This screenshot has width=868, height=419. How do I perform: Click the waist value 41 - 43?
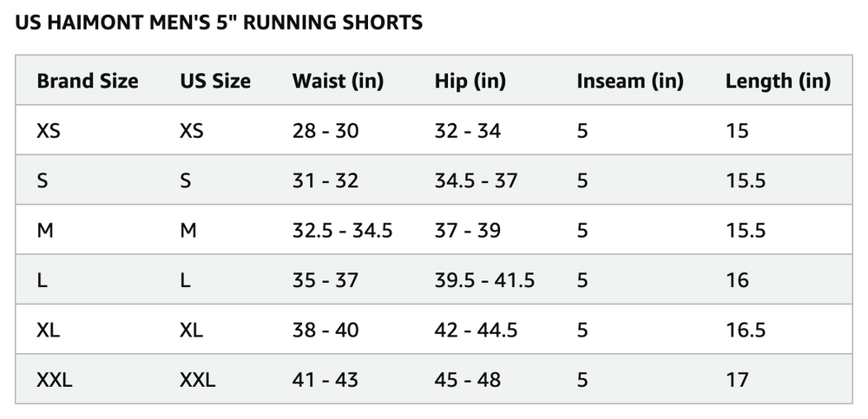coord(325,380)
